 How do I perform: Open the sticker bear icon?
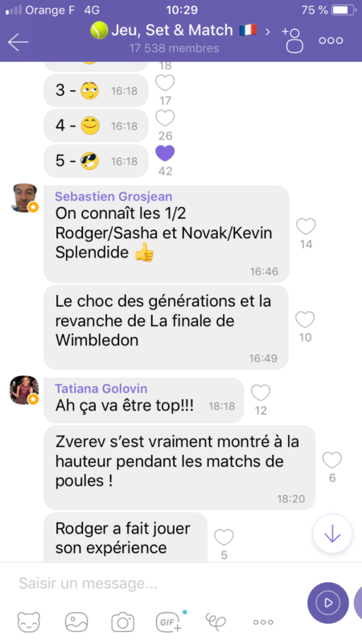29,621
